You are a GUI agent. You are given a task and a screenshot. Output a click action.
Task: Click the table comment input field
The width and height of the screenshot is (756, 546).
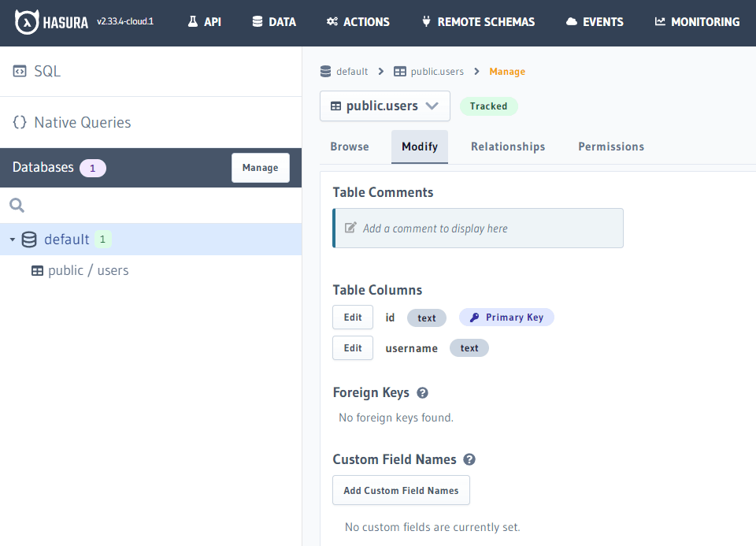click(478, 228)
